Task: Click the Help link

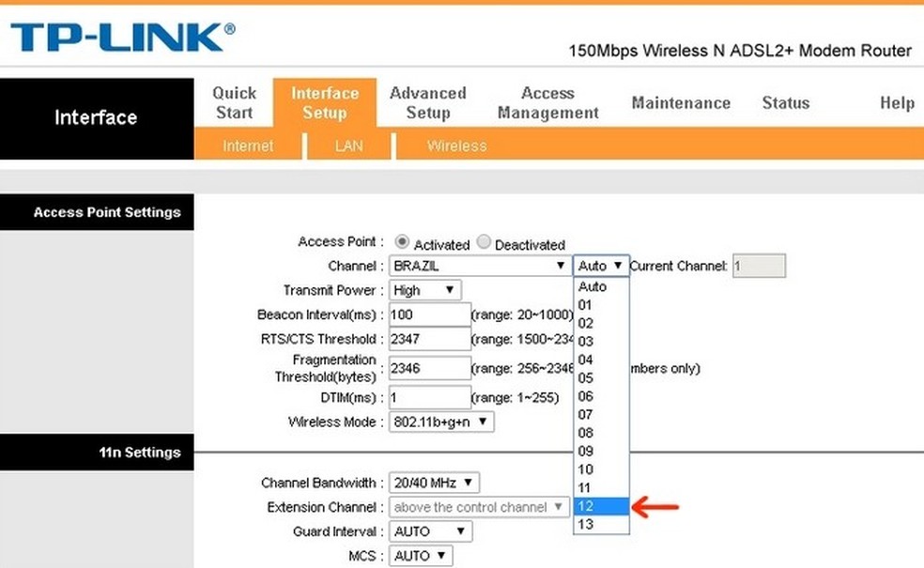Action: pyautogui.click(x=897, y=103)
